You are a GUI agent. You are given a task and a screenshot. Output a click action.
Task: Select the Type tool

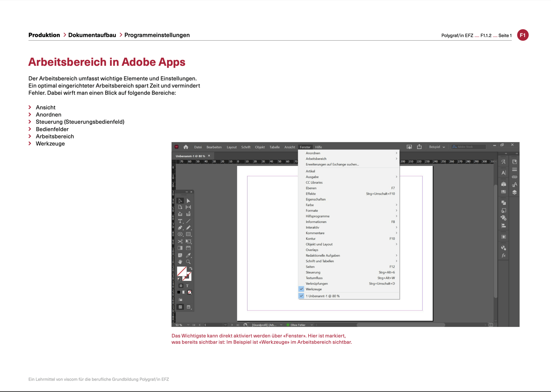click(180, 221)
